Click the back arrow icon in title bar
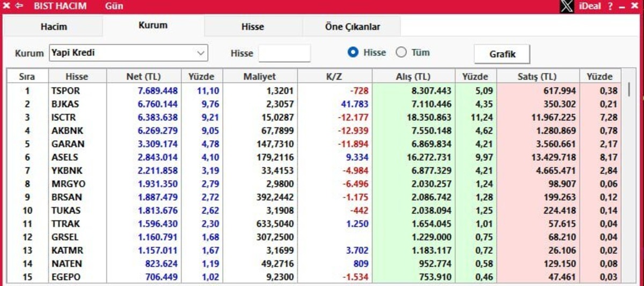The image size is (644, 286). pos(19,6)
